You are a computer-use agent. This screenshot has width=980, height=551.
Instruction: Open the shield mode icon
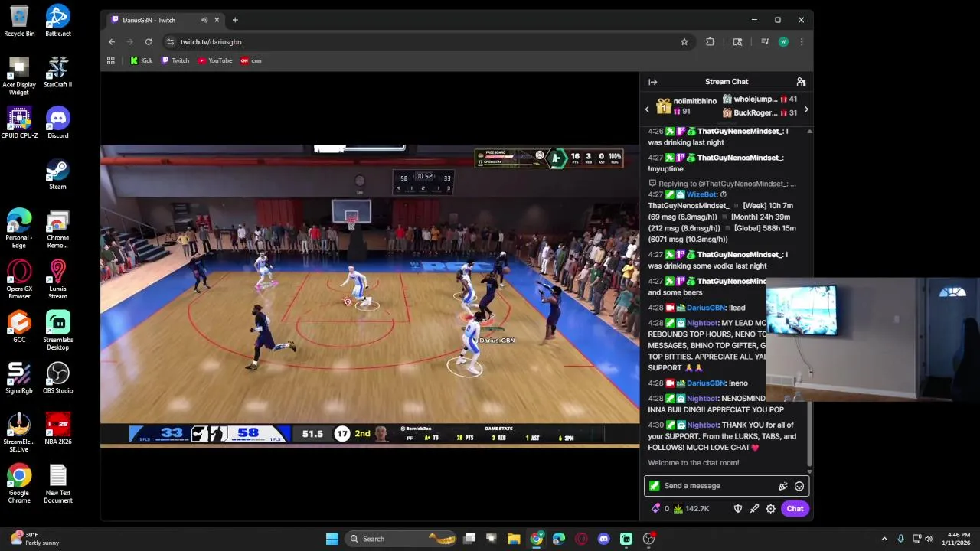click(738, 509)
